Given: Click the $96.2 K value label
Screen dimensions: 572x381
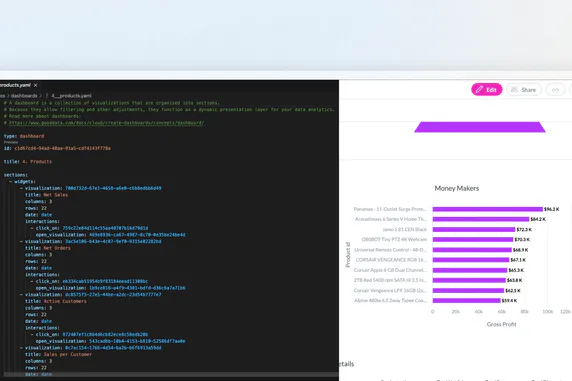Looking at the screenshot, I should (552, 209).
